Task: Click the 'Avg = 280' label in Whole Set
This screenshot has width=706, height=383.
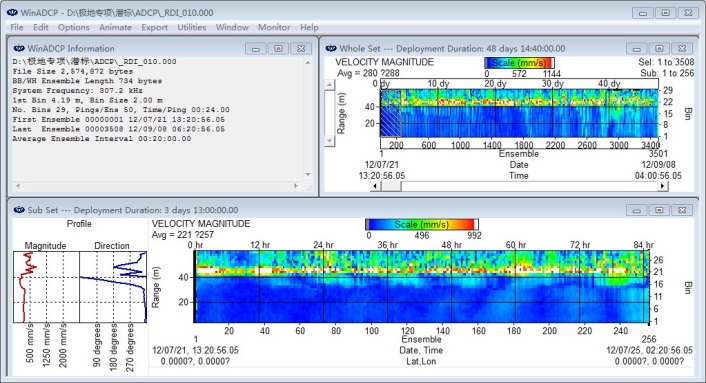Action: [368, 73]
